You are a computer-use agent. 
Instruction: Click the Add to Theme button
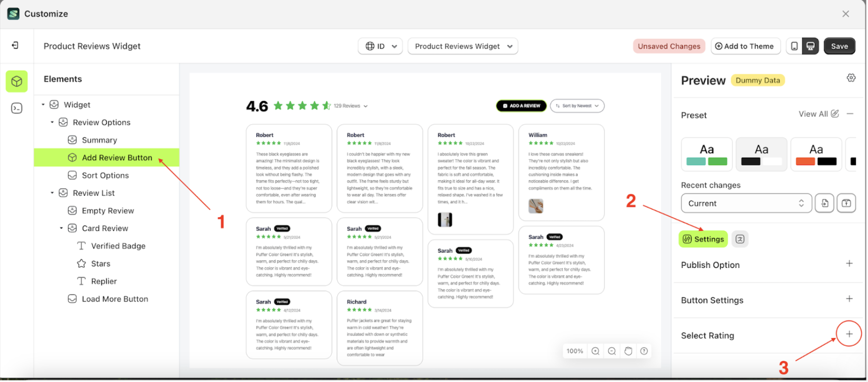click(x=746, y=46)
